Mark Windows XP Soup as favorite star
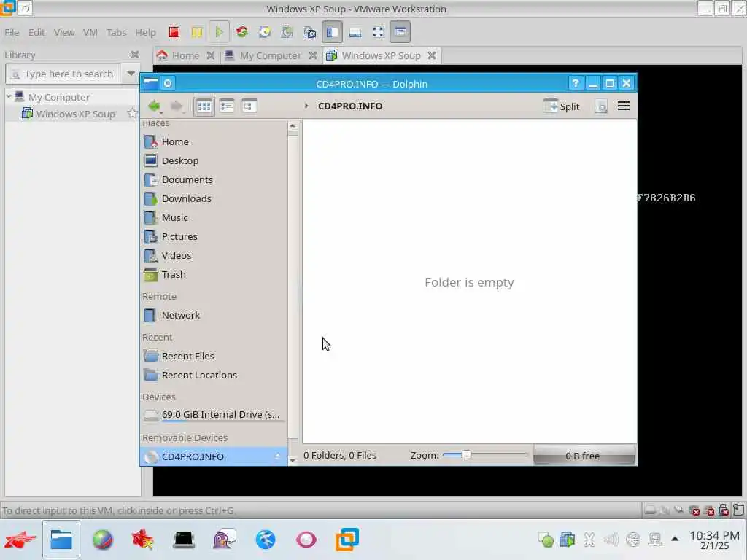 click(132, 113)
